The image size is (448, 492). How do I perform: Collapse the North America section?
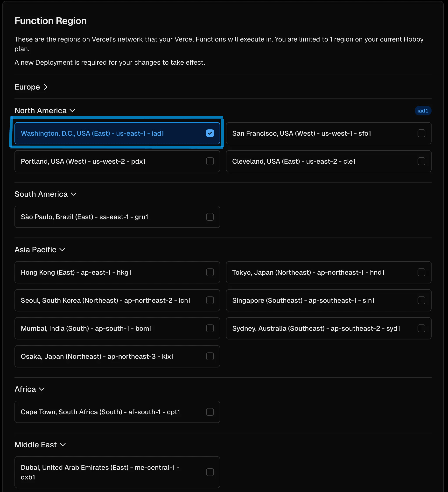pos(45,111)
